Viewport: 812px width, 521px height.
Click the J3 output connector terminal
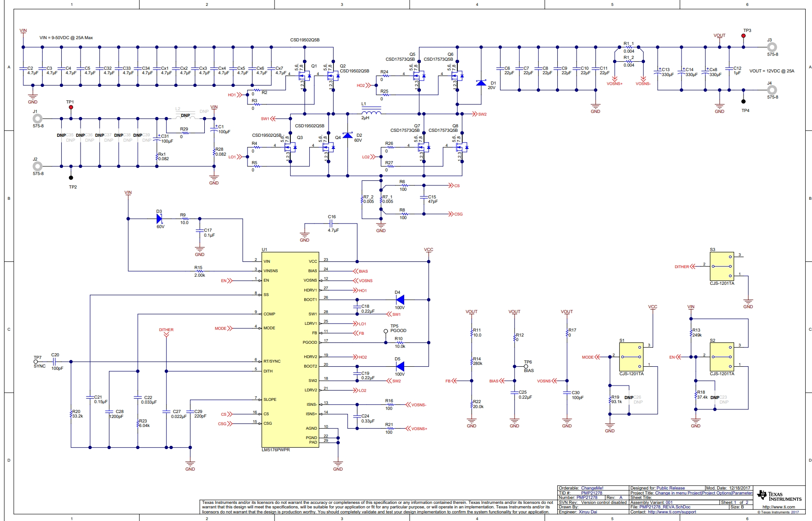772,47
